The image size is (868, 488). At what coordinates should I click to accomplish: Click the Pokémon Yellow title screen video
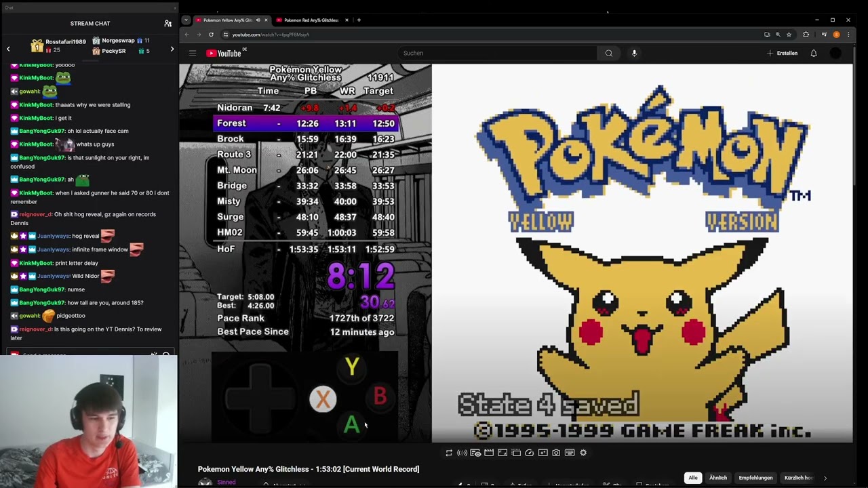pos(642,253)
